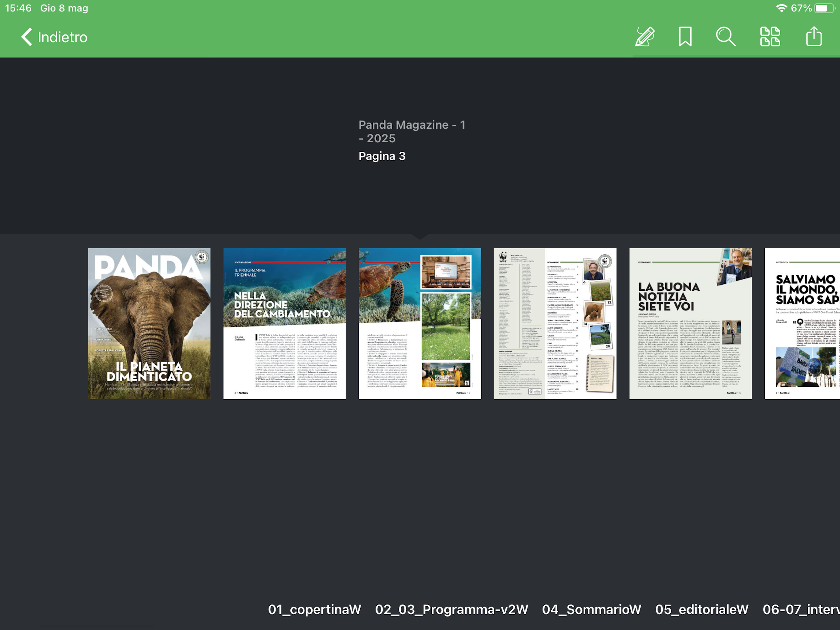Check the battery indicator icon
The width and height of the screenshot is (840, 630).
click(x=825, y=8)
